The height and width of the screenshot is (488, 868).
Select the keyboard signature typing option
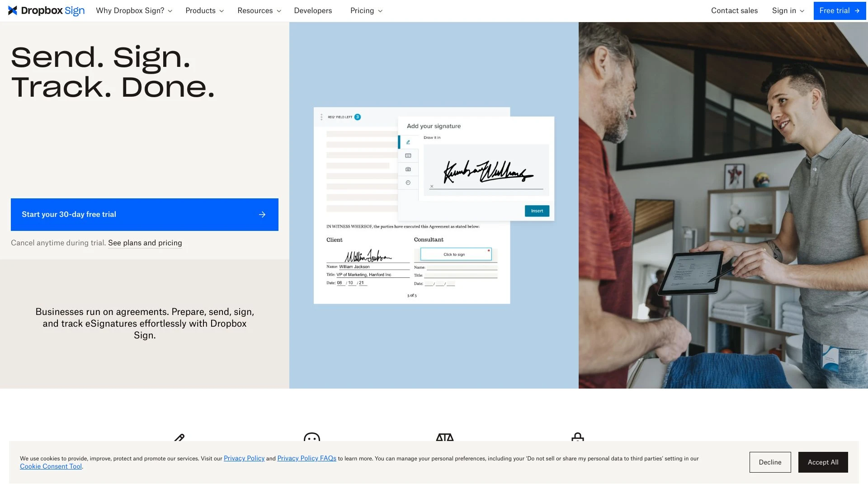[x=408, y=155]
